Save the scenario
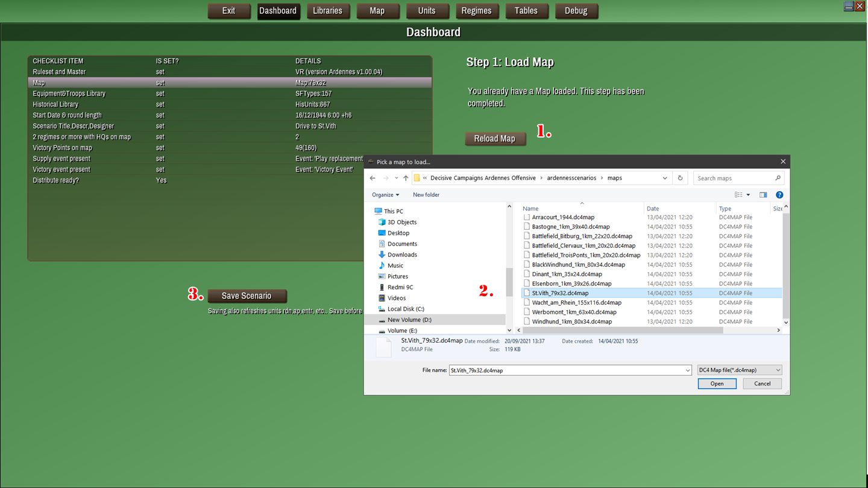868x488 pixels. point(247,296)
